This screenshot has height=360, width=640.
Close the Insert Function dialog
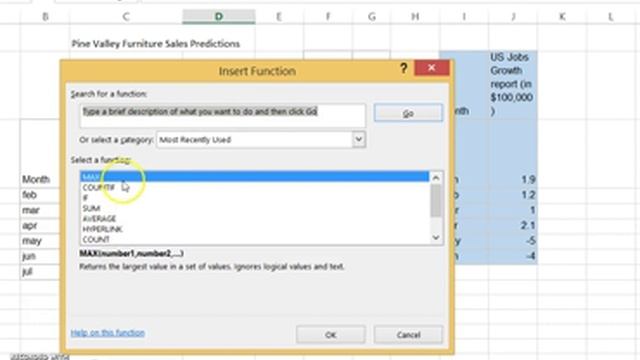[431, 68]
